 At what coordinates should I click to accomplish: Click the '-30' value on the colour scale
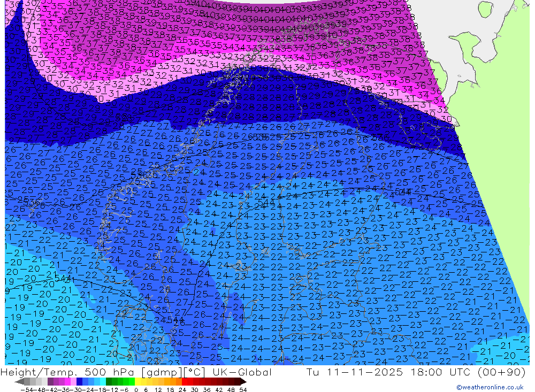[x=77, y=390]
